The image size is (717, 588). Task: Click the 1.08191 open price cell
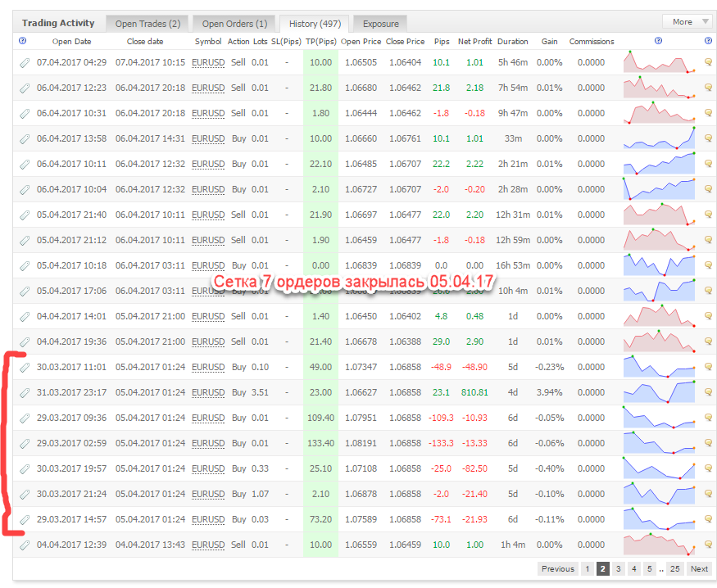point(361,443)
